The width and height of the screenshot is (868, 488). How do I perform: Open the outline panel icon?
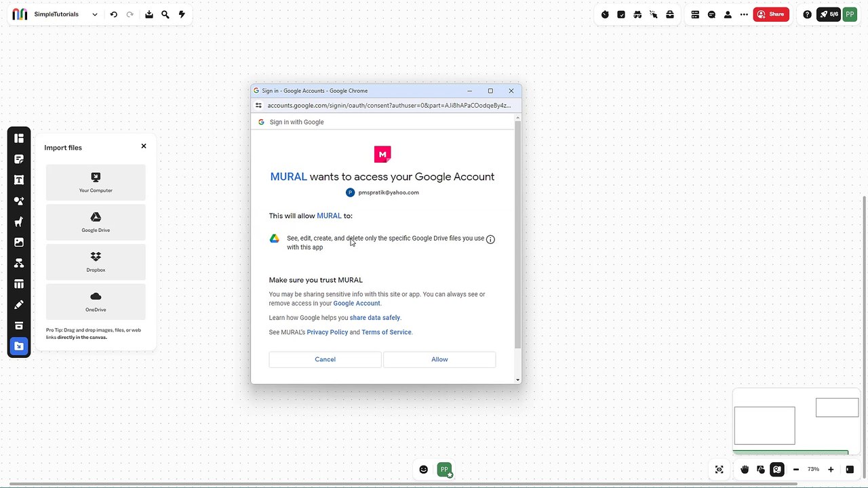(695, 14)
